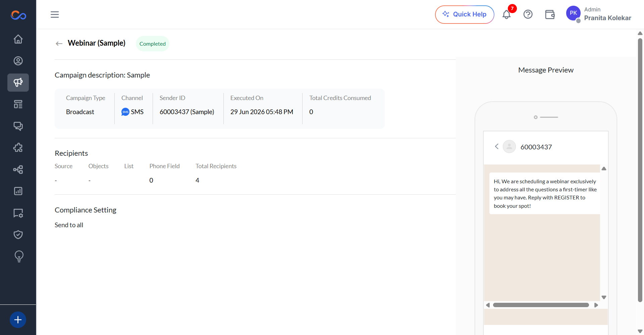Open the wallet credits icon

550,14
